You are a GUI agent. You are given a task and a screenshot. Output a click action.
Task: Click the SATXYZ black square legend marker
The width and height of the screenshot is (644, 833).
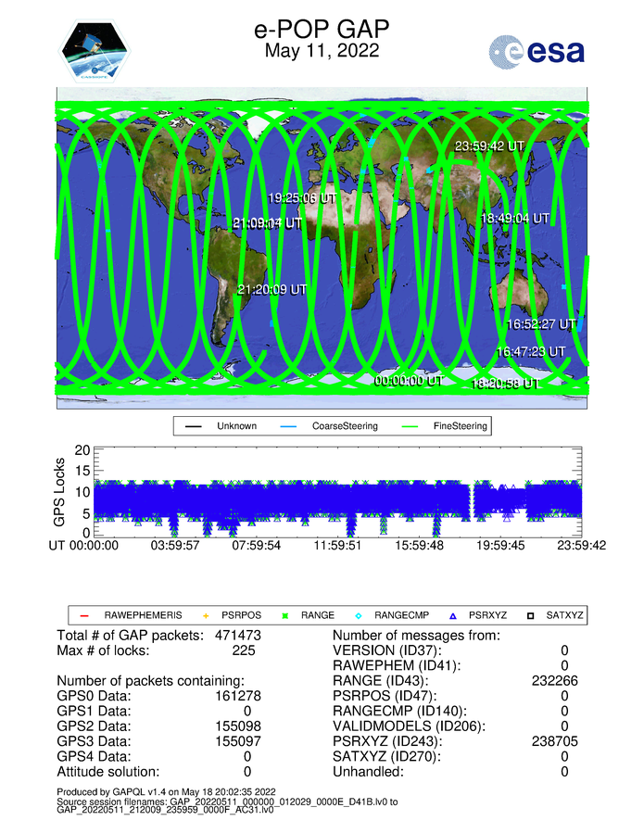point(534,614)
